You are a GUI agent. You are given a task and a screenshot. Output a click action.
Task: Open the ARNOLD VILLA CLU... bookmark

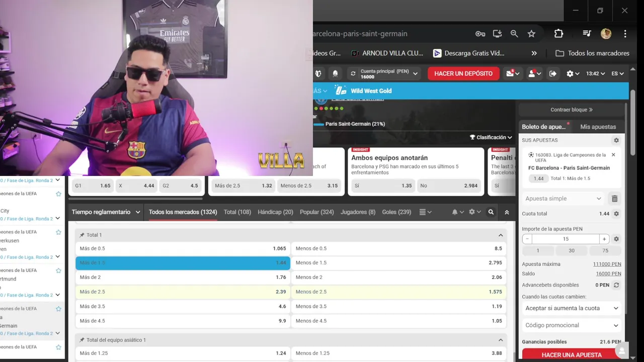click(387, 53)
